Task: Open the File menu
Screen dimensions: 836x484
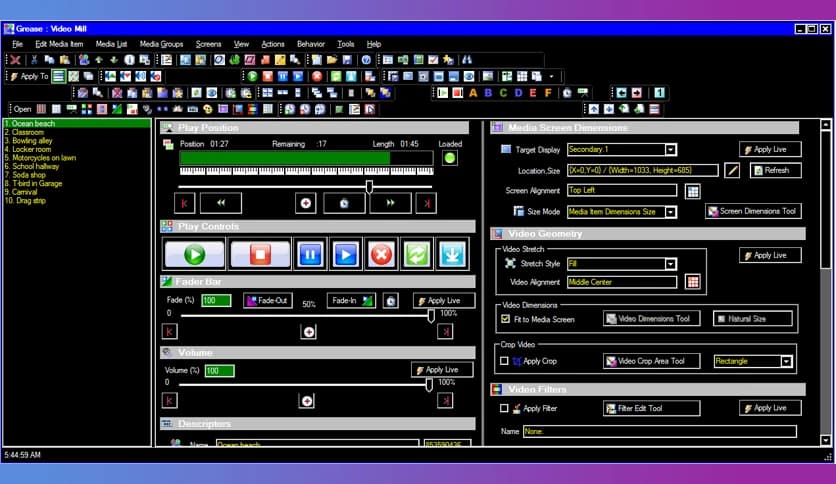Action: coord(18,44)
